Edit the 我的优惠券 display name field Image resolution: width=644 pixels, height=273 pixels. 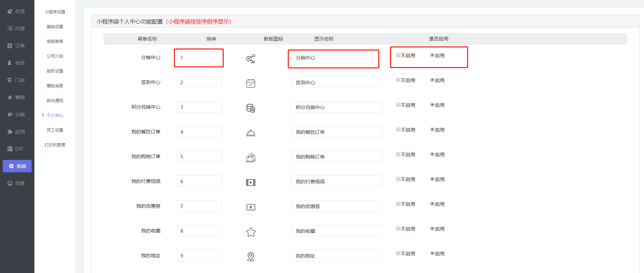(337, 206)
